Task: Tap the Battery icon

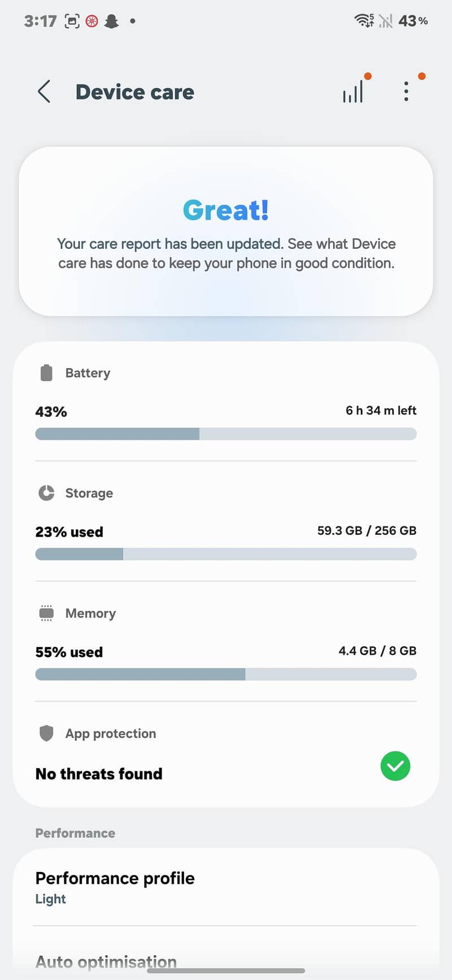Action: click(x=46, y=373)
